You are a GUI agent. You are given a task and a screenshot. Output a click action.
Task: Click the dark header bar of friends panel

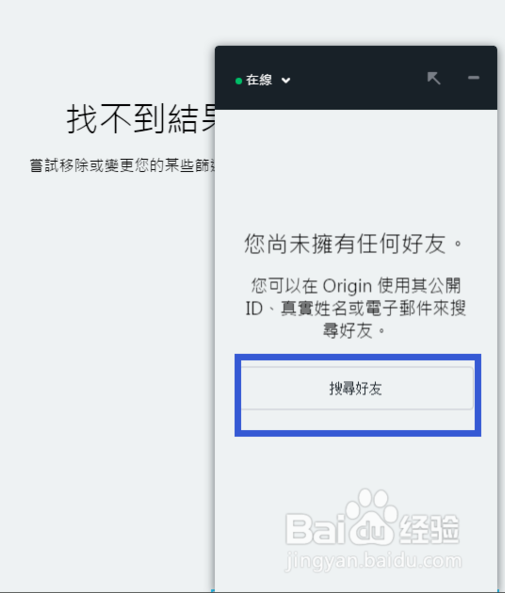[x=356, y=78]
